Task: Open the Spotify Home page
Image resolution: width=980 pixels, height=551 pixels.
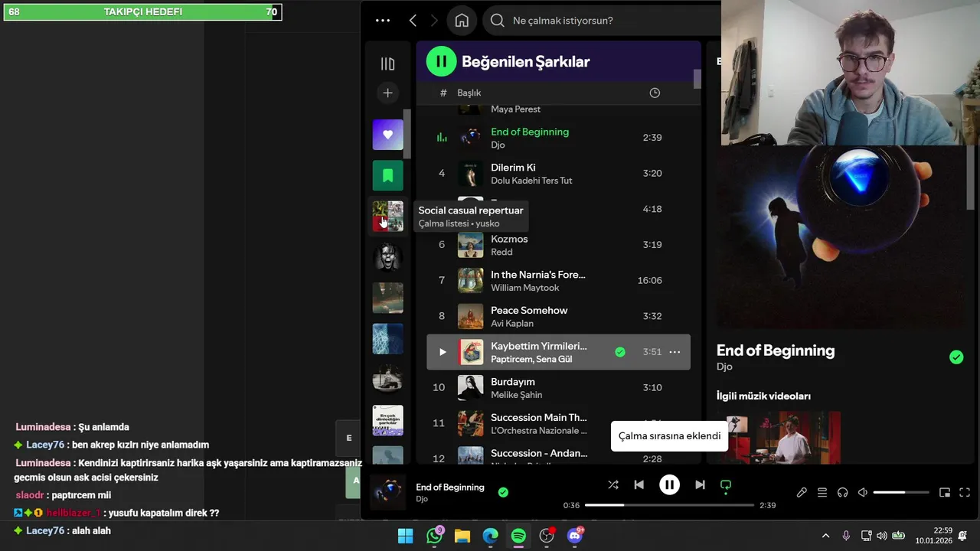Action: point(462,21)
